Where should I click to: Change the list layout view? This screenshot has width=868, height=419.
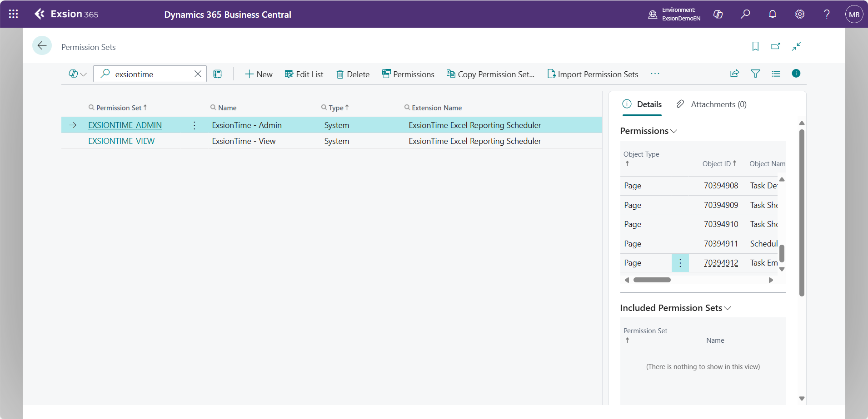776,74
